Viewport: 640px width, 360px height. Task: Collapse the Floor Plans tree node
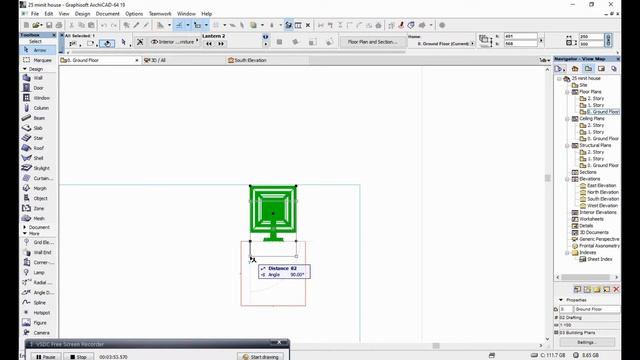[x=567, y=92]
